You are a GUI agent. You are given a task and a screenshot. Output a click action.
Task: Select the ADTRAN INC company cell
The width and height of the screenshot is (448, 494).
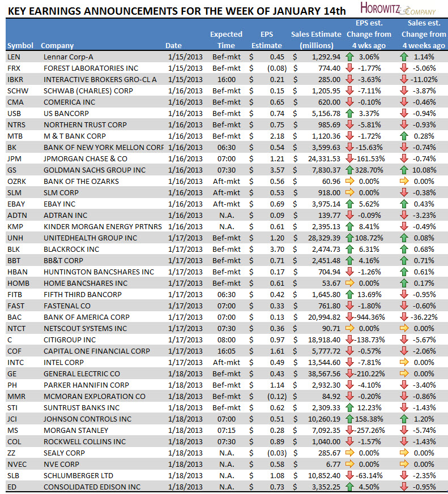(65, 216)
